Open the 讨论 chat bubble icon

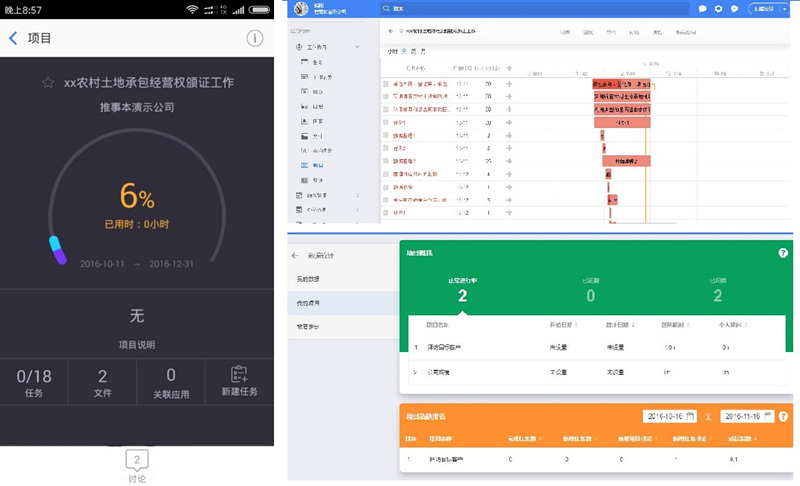pyautogui.click(x=137, y=461)
